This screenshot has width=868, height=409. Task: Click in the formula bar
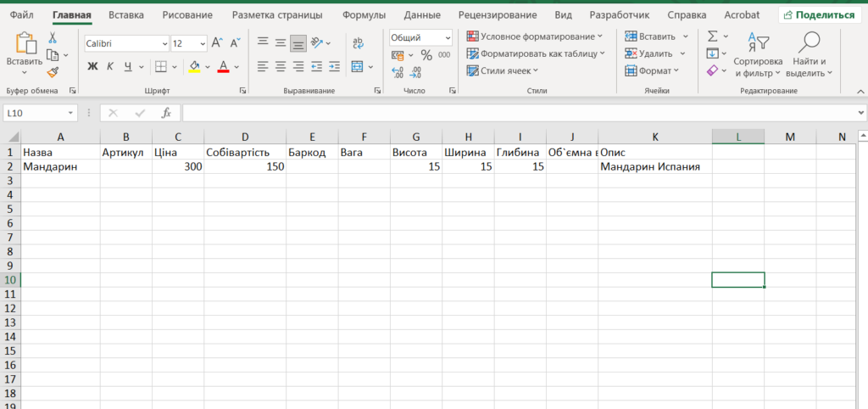point(519,113)
